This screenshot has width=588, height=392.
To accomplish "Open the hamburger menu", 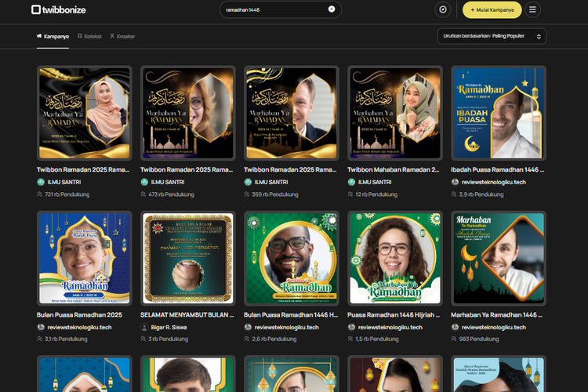I will click(532, 9).
